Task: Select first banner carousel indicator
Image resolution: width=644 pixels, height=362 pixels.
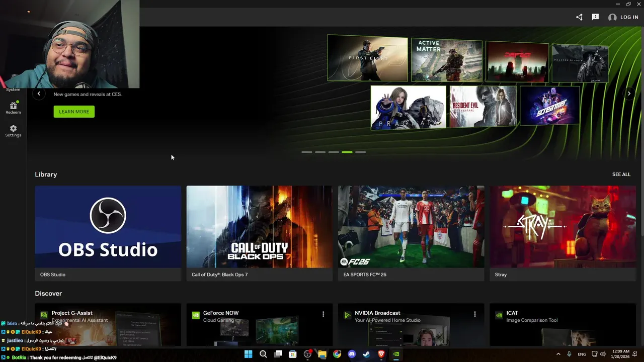Action: click(x=306, y=152)
